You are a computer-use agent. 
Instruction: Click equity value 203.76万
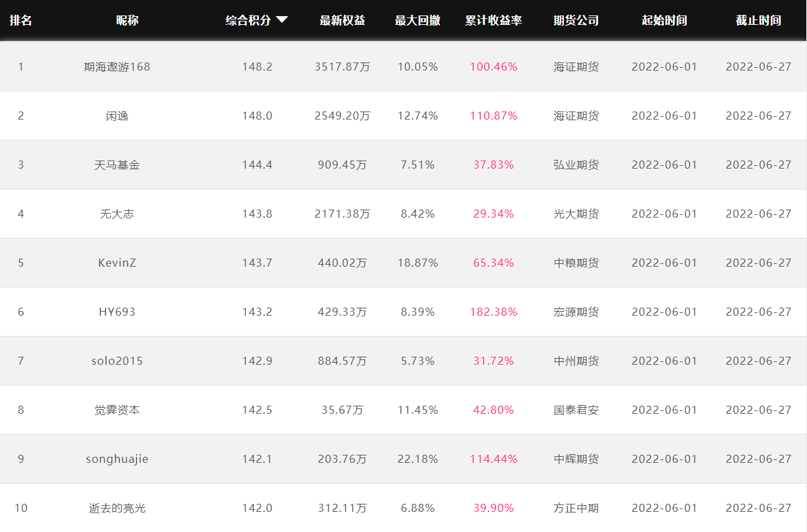(x=343, y=459)
